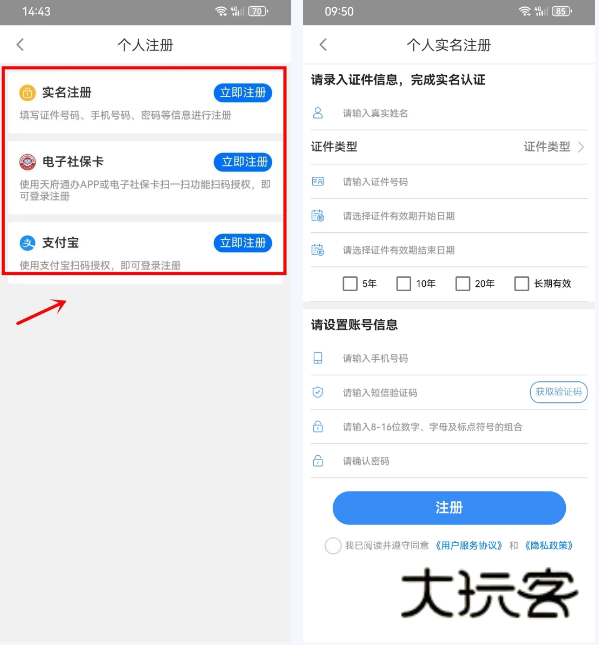Tap calendar icon for 有效期开始日期
The height and width of the screenshot is (645, 599).
click(x=318, y=216)
